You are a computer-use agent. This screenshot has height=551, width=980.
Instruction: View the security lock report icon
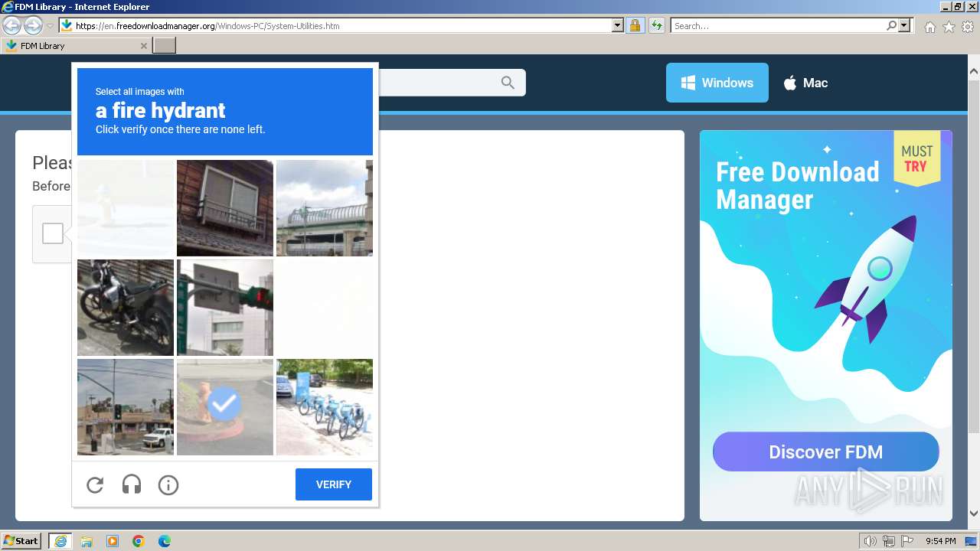coord(635,25)
